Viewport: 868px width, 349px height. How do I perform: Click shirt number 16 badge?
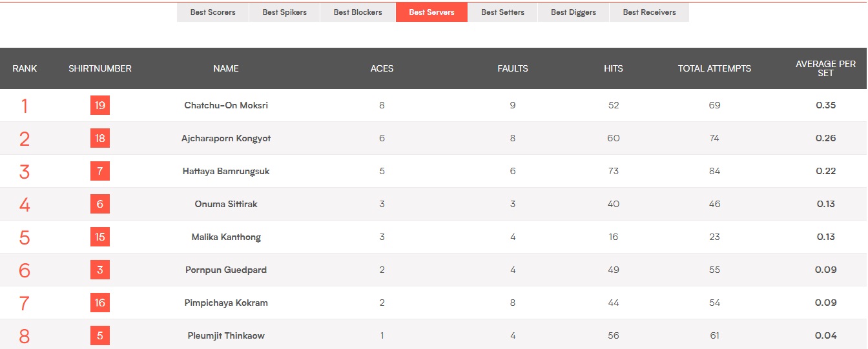pos(100,303)
